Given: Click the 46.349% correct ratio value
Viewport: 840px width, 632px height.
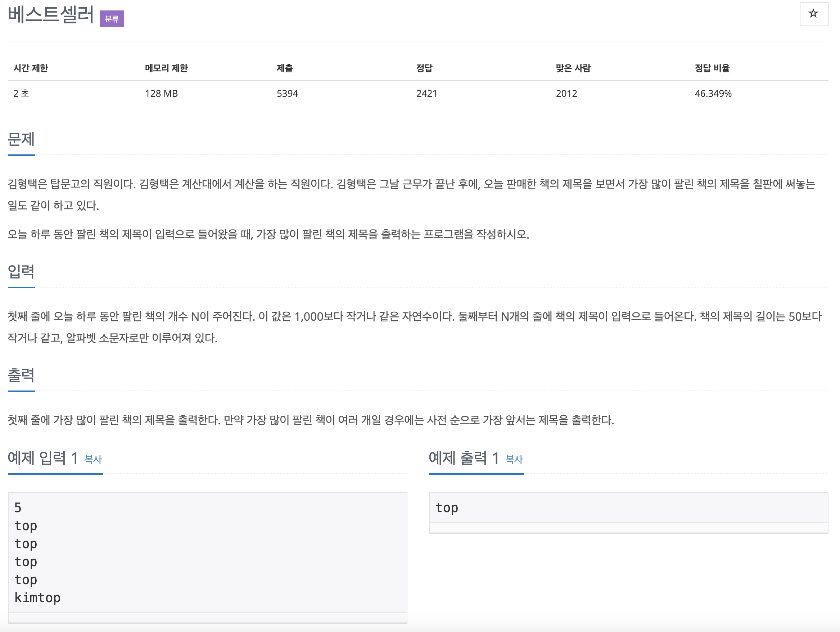Looking at the screenshot, I should coord(713,94).
